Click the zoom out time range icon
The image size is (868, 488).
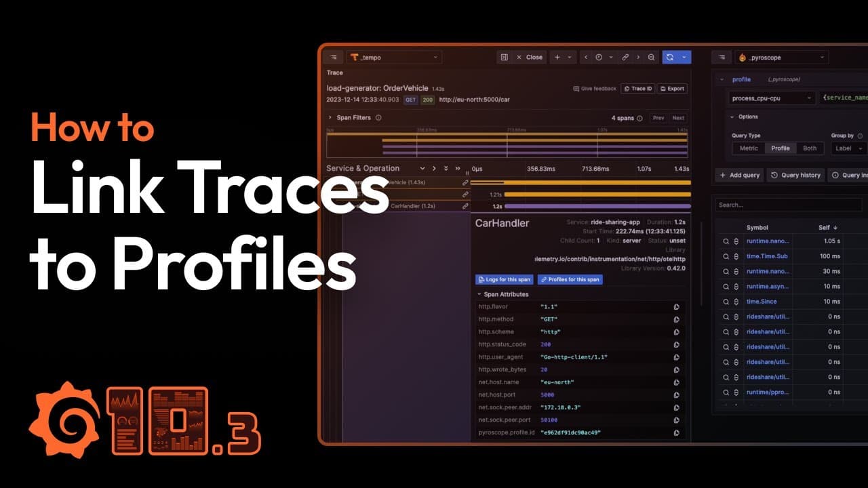click(651, 58)
